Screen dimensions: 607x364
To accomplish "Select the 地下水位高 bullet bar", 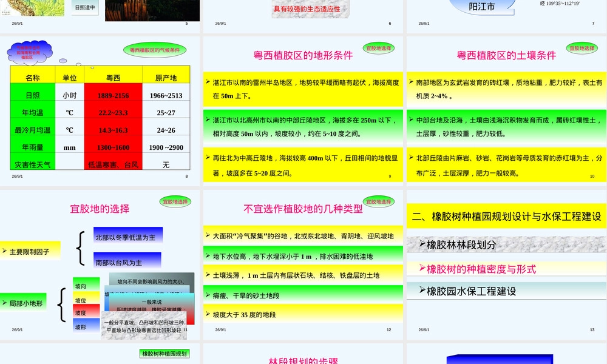I will (303, 255).
